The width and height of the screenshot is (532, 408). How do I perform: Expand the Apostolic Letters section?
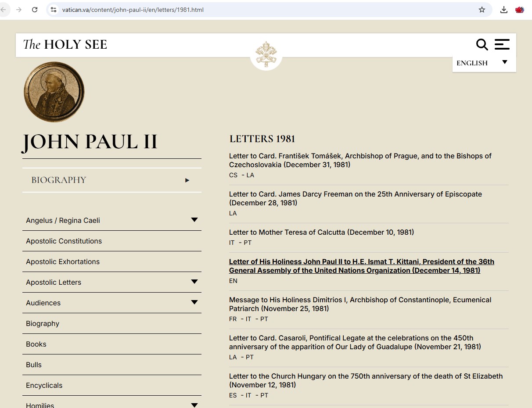pos(194,282)
